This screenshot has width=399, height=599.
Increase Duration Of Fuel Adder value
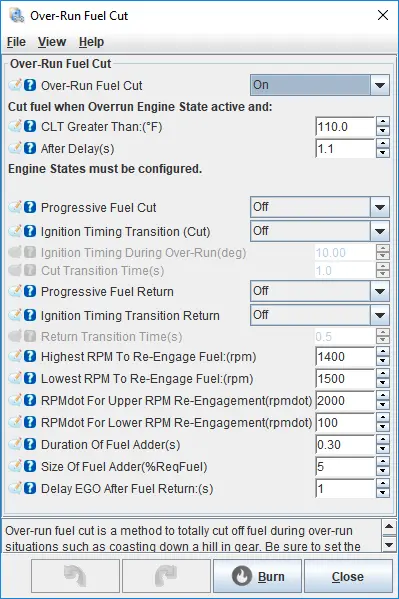[x=383, y=440]
